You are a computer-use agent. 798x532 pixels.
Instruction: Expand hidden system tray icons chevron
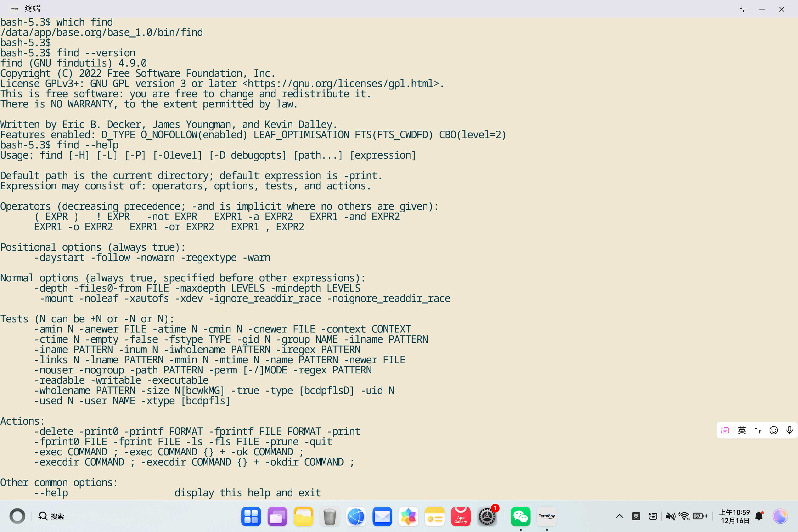tap(619, 516)
